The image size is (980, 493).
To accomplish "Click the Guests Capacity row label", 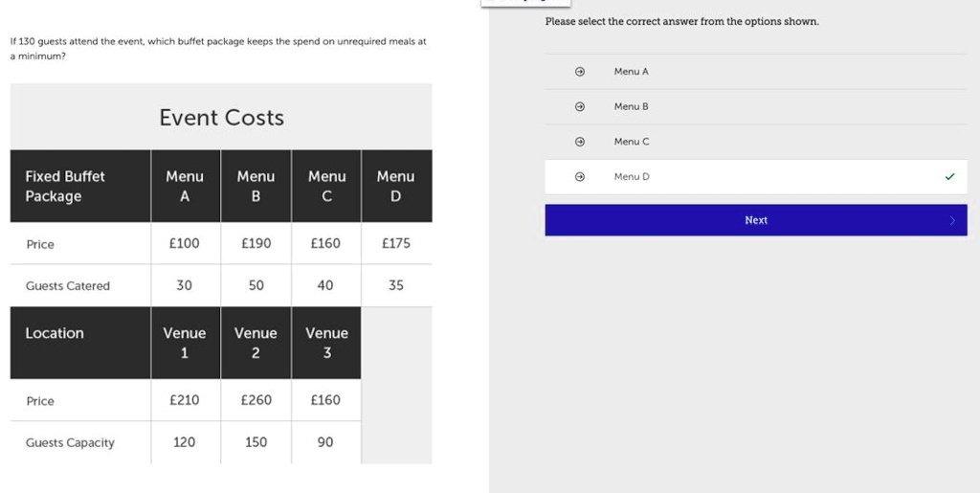I will (x=70, y=443).
